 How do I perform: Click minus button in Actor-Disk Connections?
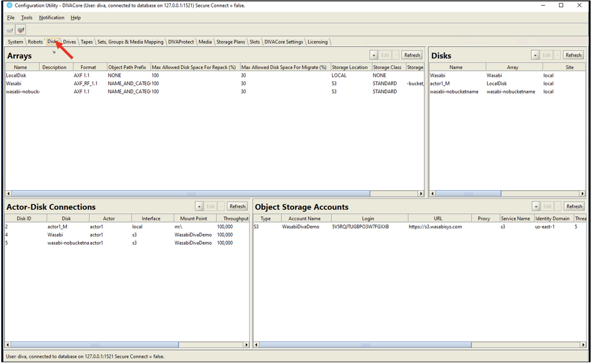point(221,206)
